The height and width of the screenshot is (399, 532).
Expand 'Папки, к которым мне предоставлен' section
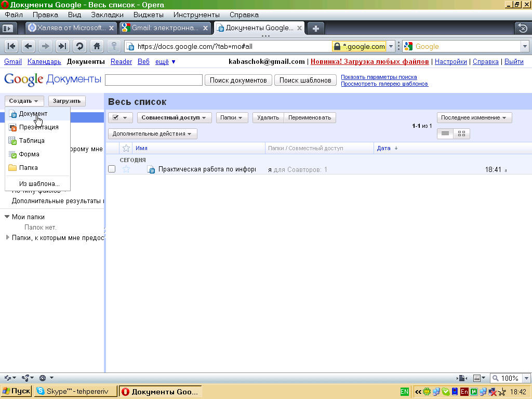(x=7, y=237)
